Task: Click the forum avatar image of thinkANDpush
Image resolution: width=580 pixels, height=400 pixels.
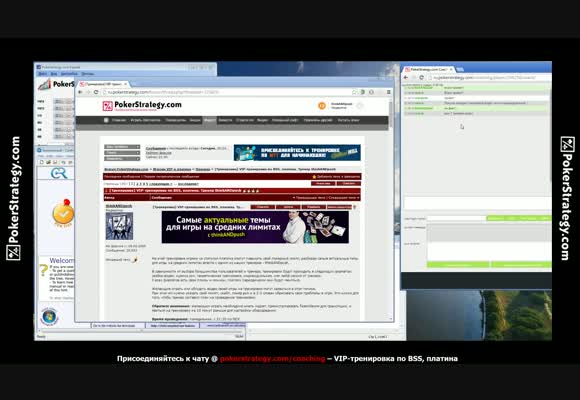Action: pos(119,226)
